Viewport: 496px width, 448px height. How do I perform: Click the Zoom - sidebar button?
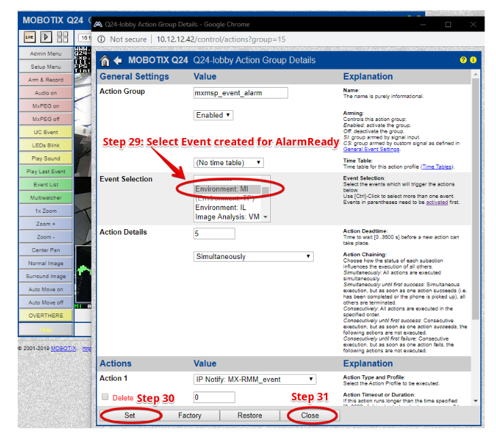coord(46,237)
